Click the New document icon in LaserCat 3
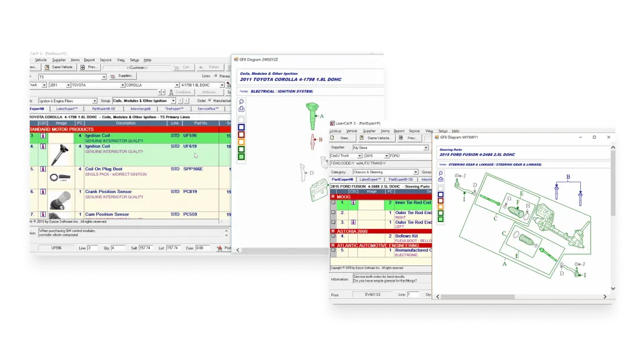Image resolution: width=644 pixels, height=362 pixels. click(333, 138)
